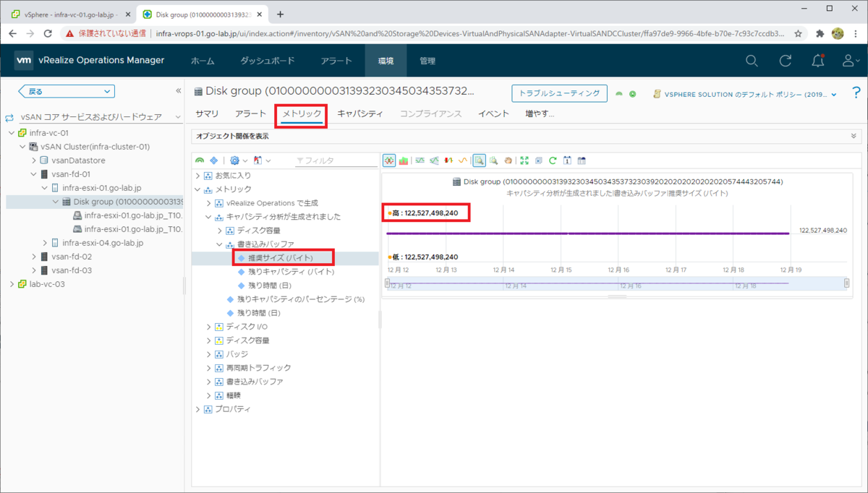Collapse the vsan-fd-01 tree node
Screen dimensions: 868x493
coord(34,173)
